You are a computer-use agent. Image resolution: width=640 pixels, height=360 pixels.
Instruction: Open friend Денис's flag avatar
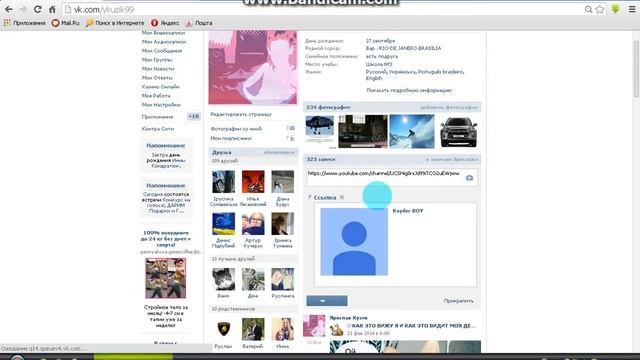point(224,224)
